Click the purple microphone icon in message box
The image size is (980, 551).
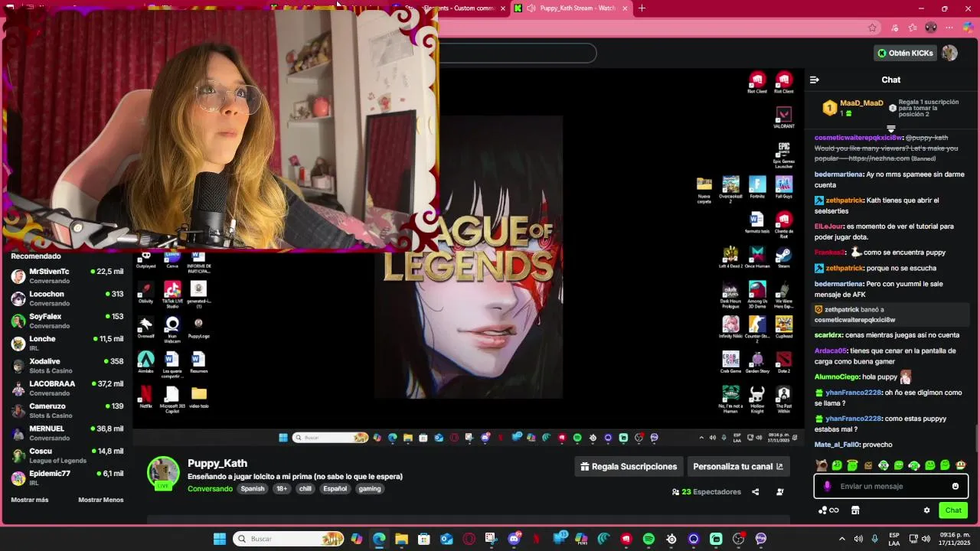[x=827, y=486]
